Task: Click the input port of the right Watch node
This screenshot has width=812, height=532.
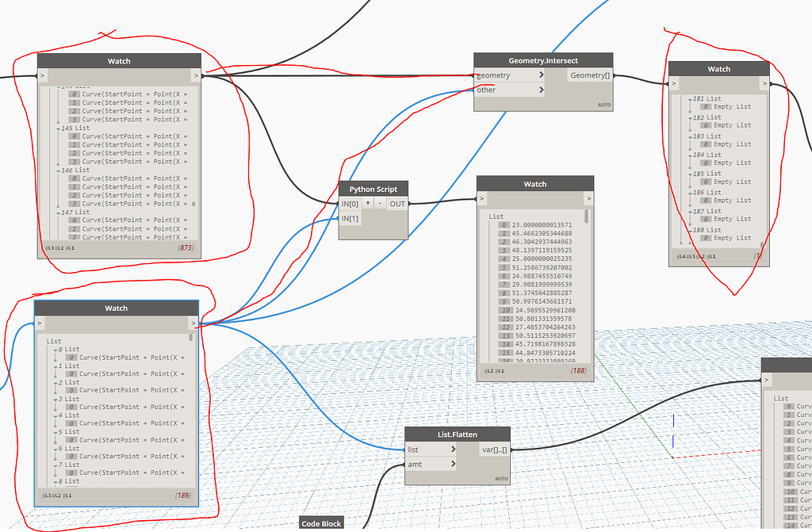Action: click(673, 82)
